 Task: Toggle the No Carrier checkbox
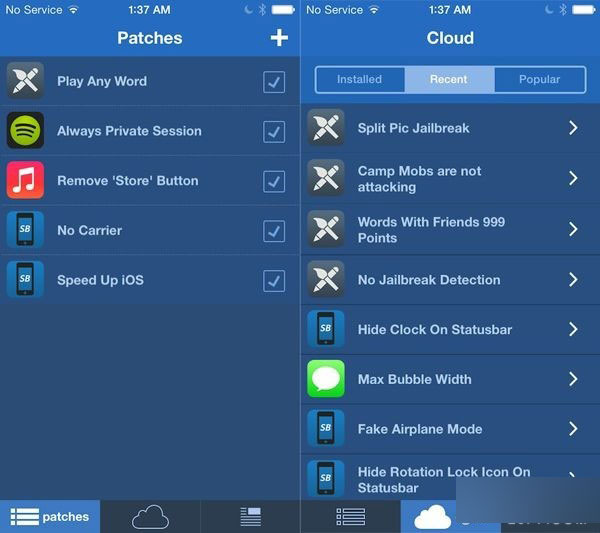point(274,231)
